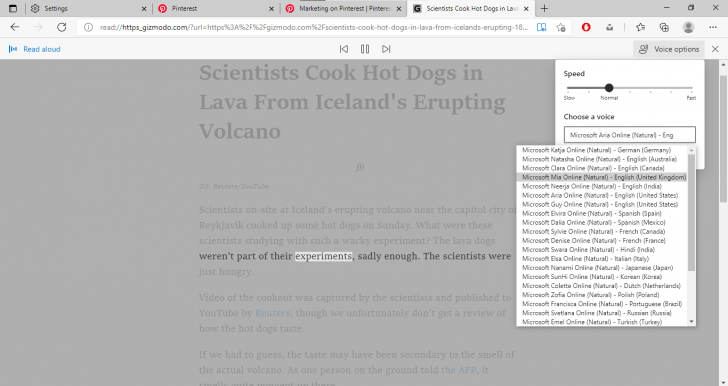Open the Opera red extension icon

(x=586, y=27)
